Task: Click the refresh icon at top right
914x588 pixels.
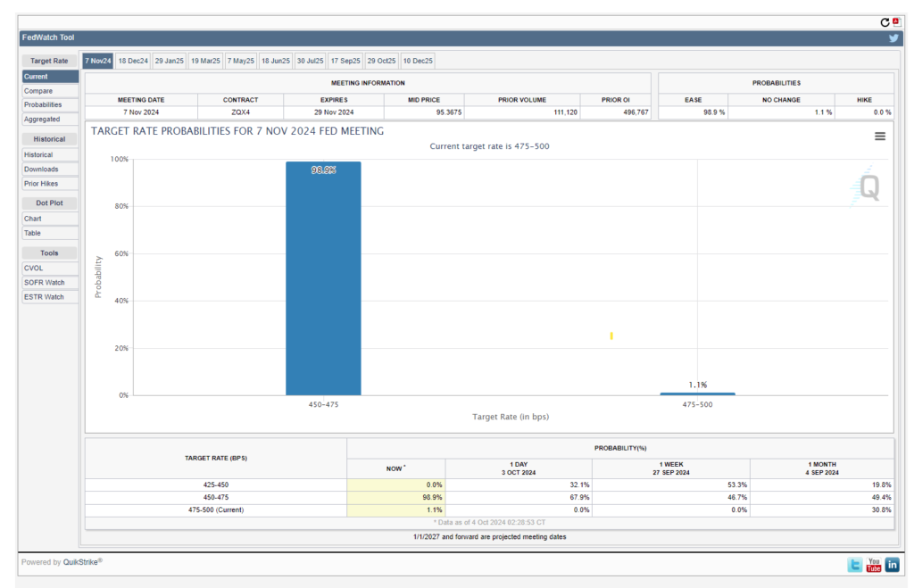Action: pos(885,22)
